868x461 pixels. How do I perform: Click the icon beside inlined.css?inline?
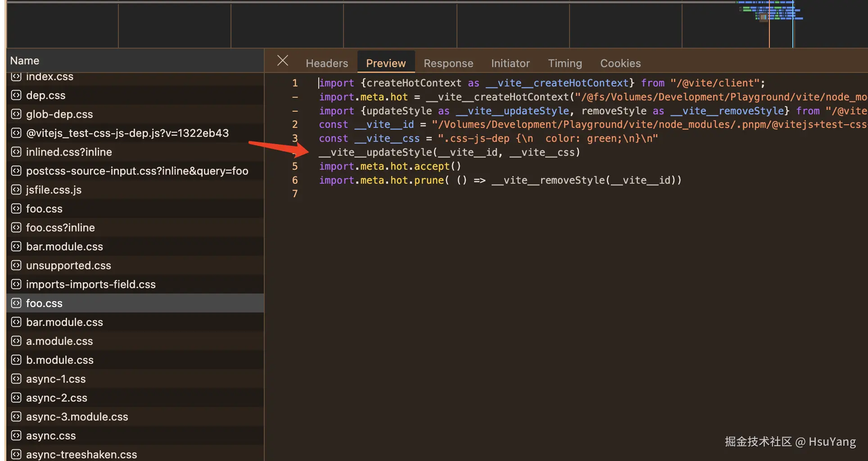point(16,152)
